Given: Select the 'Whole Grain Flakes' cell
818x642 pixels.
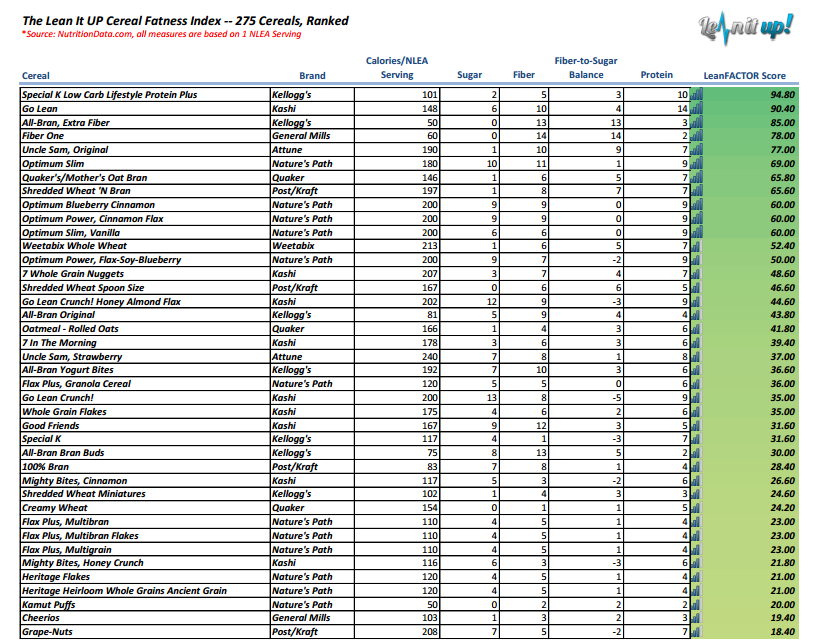Looking at the screenshot, I should (x=146, y=411).
